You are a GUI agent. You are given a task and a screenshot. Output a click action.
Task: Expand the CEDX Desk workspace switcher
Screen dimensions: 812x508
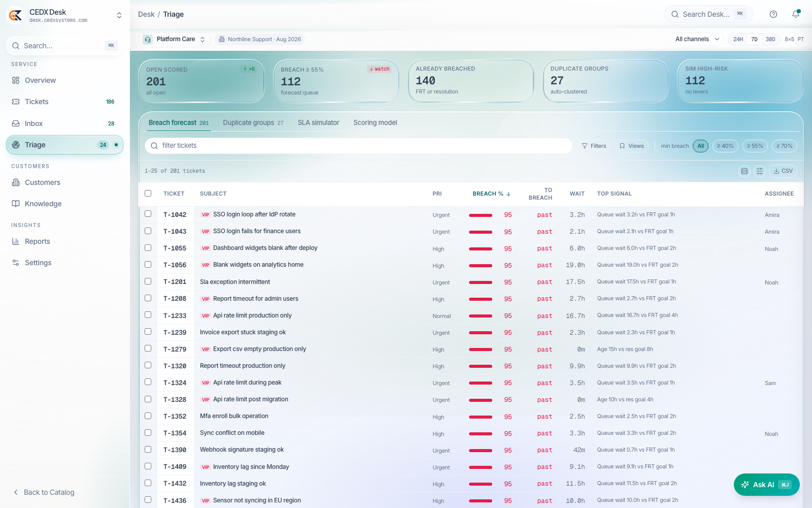[119, 15]
